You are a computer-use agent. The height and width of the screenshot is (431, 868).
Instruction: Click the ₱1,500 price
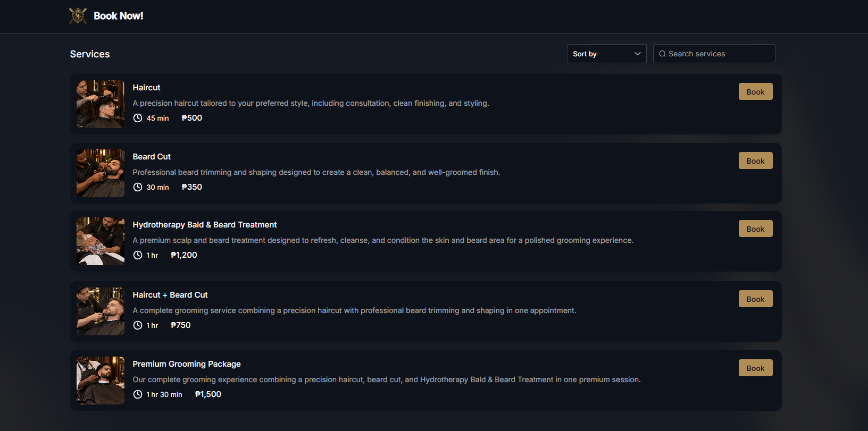[208, 394]
